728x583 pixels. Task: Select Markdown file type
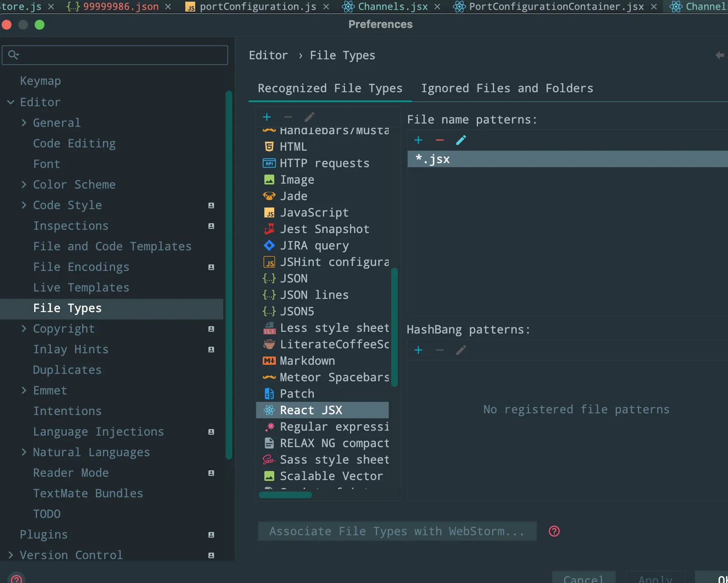(x=322, y=361)
